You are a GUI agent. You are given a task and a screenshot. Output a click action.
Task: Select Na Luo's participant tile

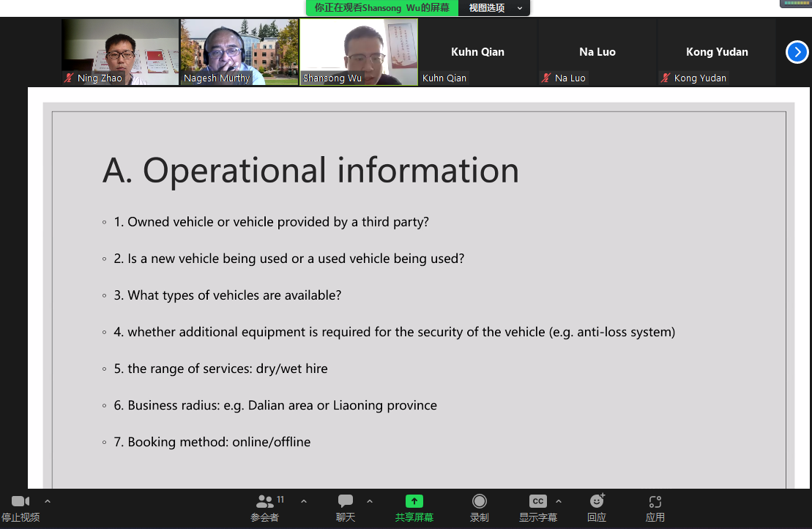(597, 52)
